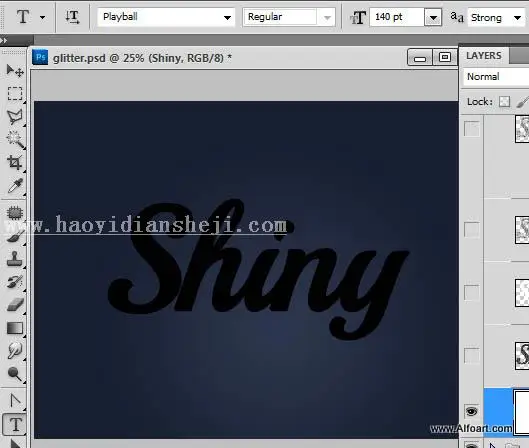529x448 pixels.
Task: Select the Eyedropper tool
Action: 15,186
